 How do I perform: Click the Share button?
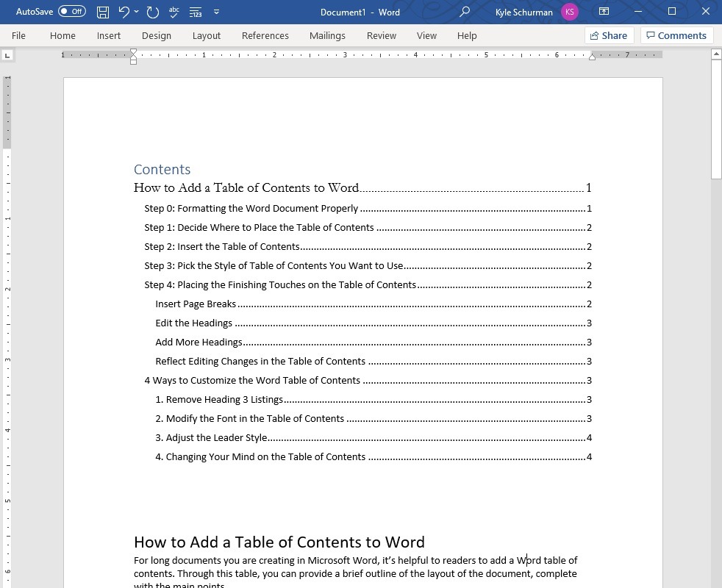tap(609, 35)
